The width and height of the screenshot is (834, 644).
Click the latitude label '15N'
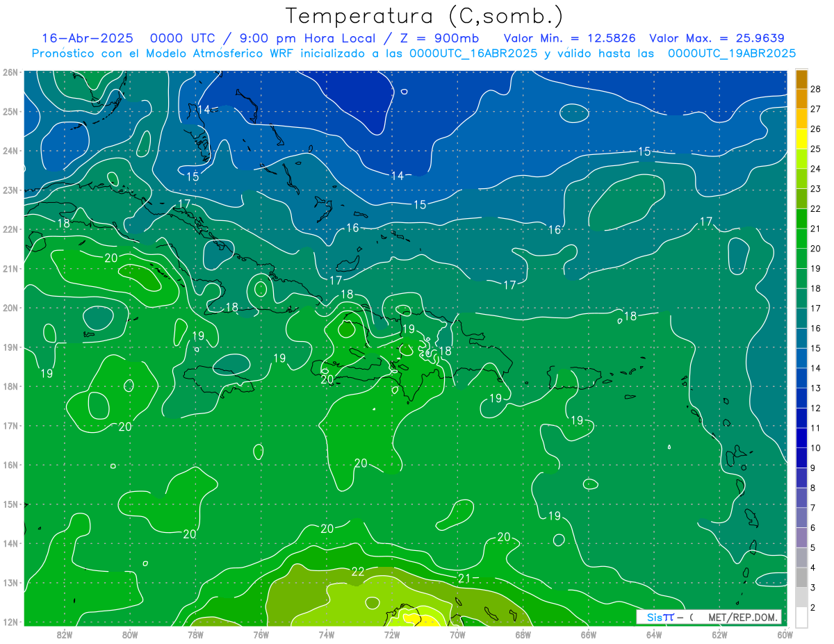[x=10, y=504]
